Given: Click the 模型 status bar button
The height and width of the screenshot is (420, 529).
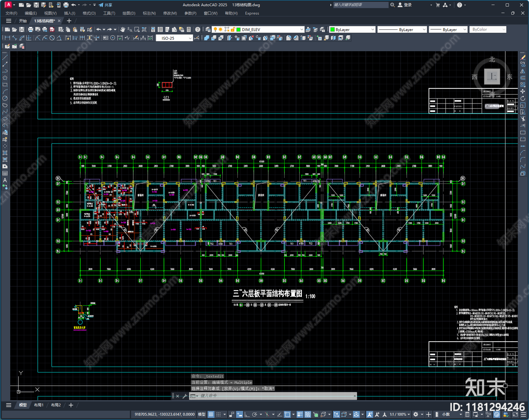Looking at the screenshot, I should point(202,414).
